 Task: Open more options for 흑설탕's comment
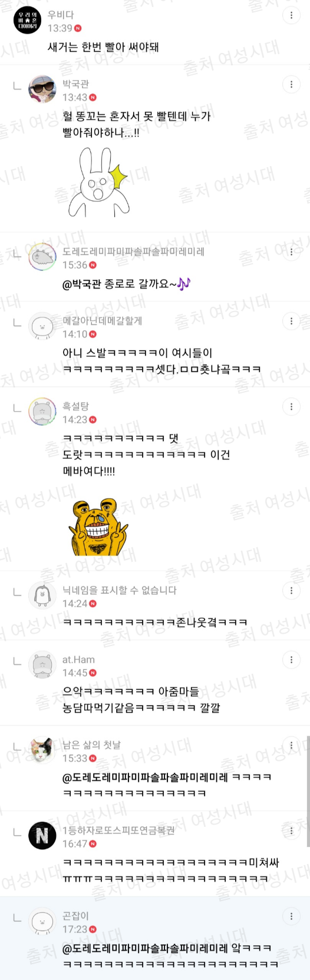(x=291, y=406)
